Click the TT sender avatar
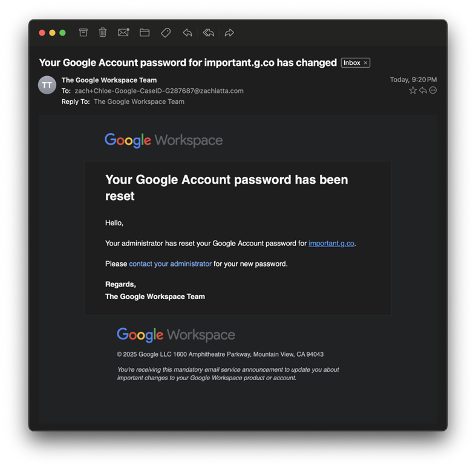This screenshot has height=469, width=476. pos(47,85)
